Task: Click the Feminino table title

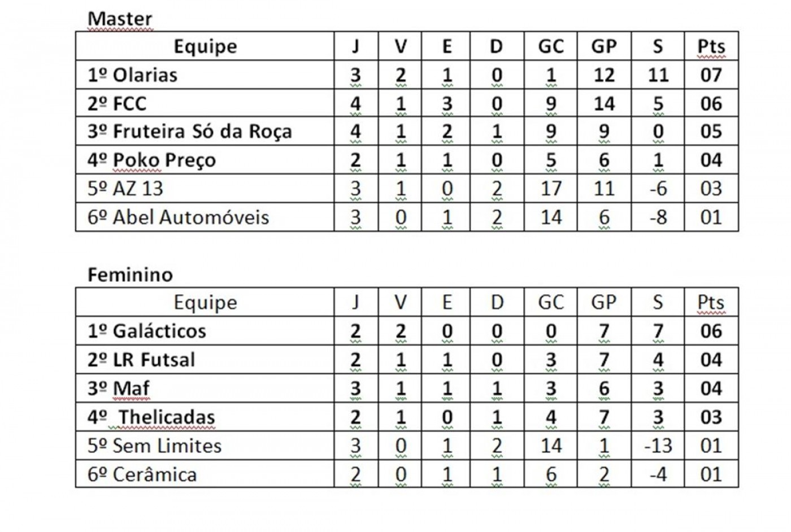Action: pyautogui.click(x=130, y=275)
